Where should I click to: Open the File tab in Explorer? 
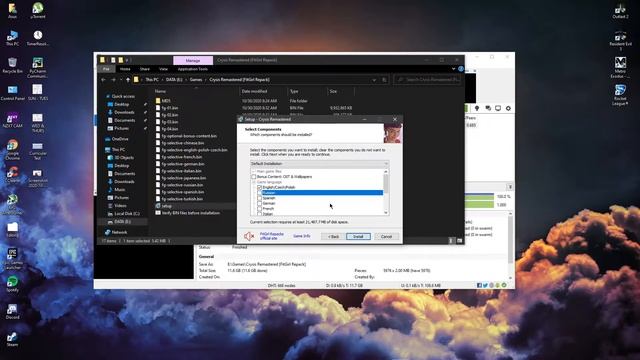click(x=106, y=69)
